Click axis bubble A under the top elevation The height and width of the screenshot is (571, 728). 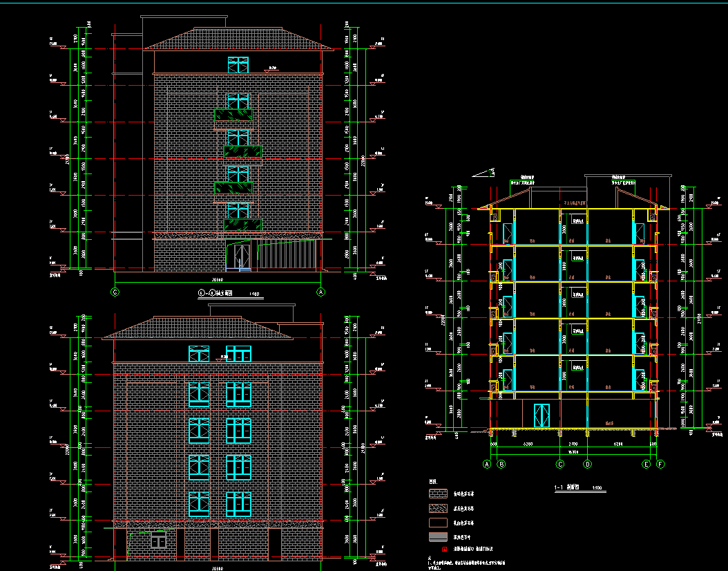pyautogui.click(x=320, y=292)
